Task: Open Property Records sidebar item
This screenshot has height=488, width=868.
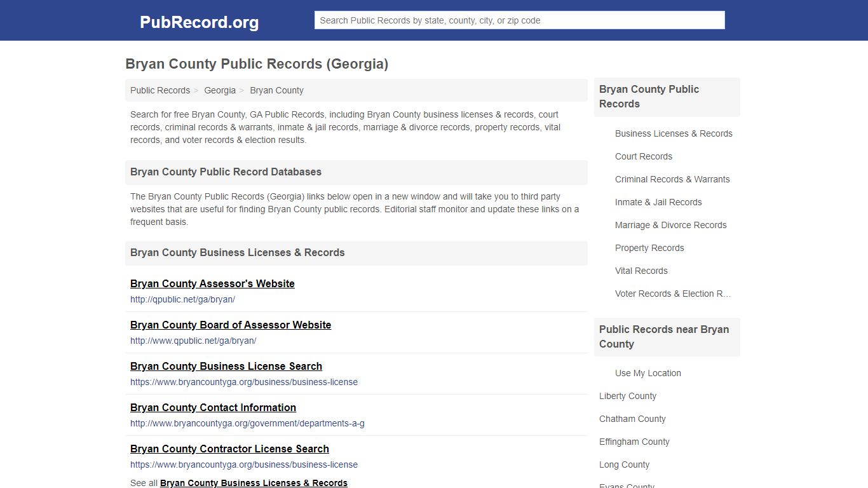Action: [649, 248]
